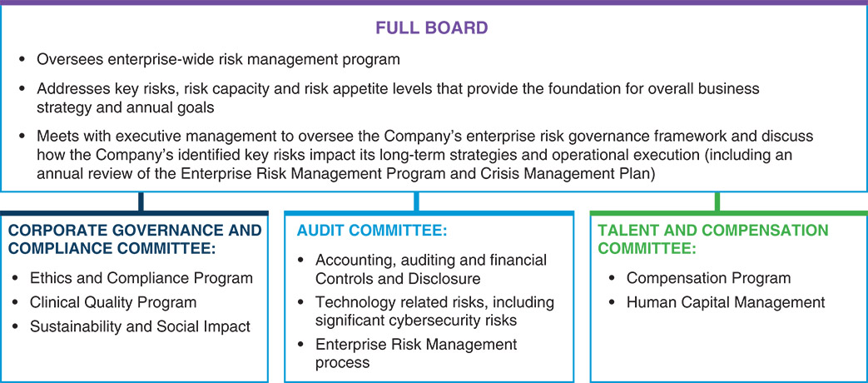Image resolution: width=868 pixels, height=383 pixels.
Task: Select the Enterprise Risk Management process item
Action: (x=416, y=353)
